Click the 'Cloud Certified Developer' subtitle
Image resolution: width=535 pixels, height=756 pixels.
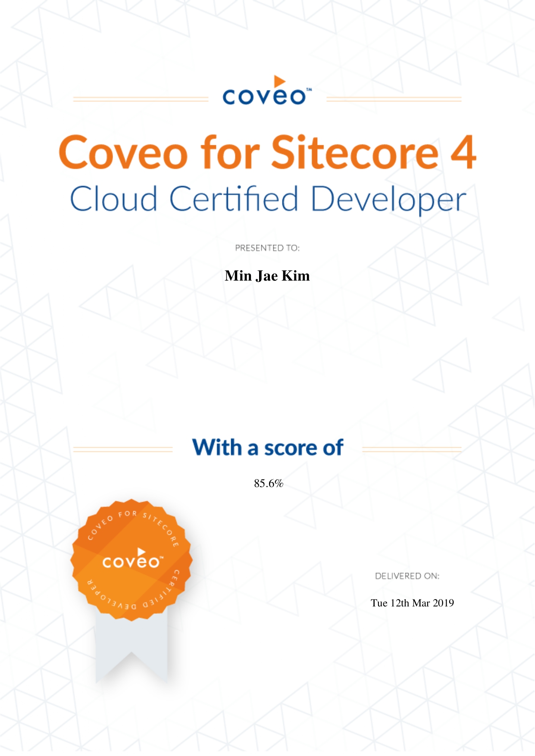click(x=268, y=200)
